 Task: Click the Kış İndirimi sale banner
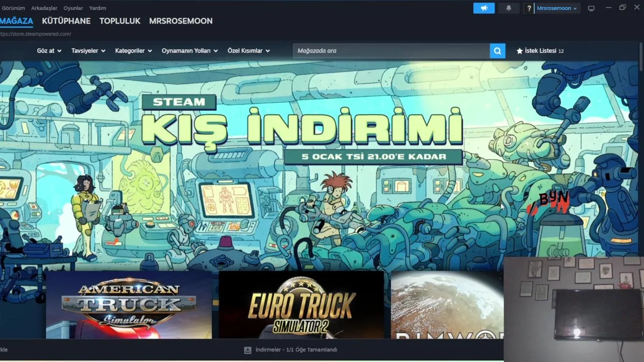point(302,131)
